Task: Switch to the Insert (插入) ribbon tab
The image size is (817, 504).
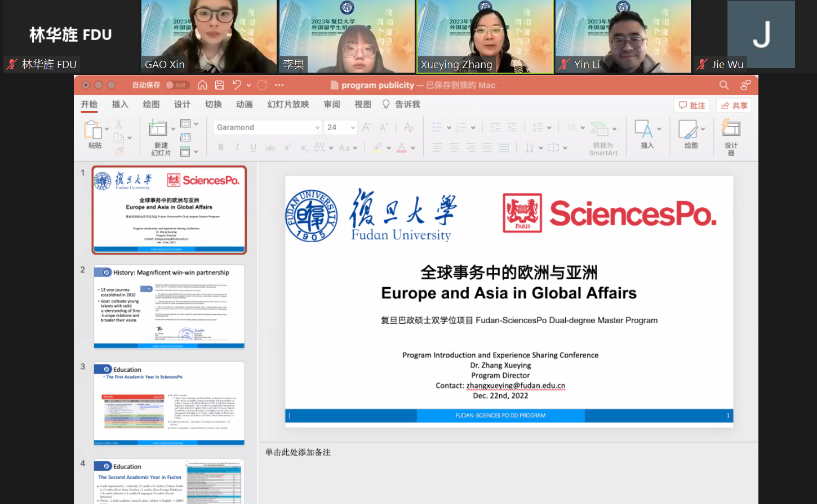Action: pos(120,104)
